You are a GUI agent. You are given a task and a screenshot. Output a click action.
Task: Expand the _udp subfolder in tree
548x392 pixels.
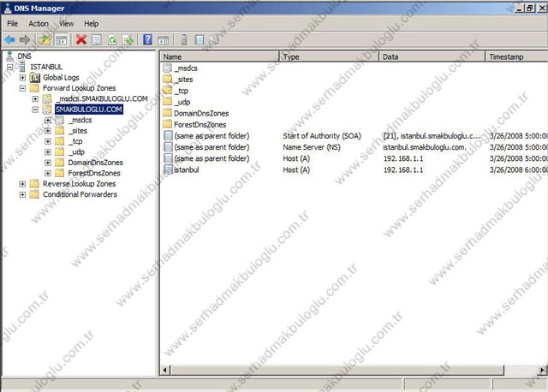(x=48, y=152)
